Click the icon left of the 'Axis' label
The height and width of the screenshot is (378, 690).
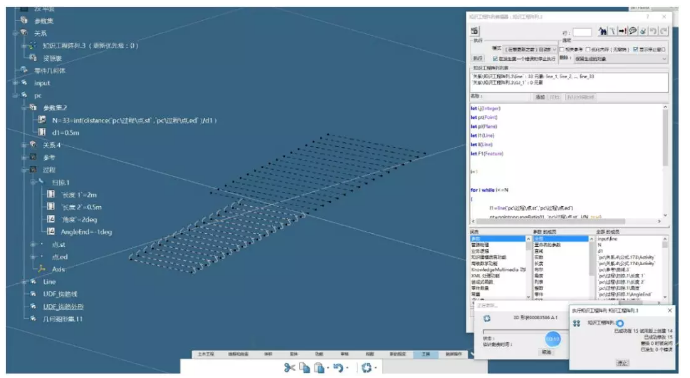(42, 268)
